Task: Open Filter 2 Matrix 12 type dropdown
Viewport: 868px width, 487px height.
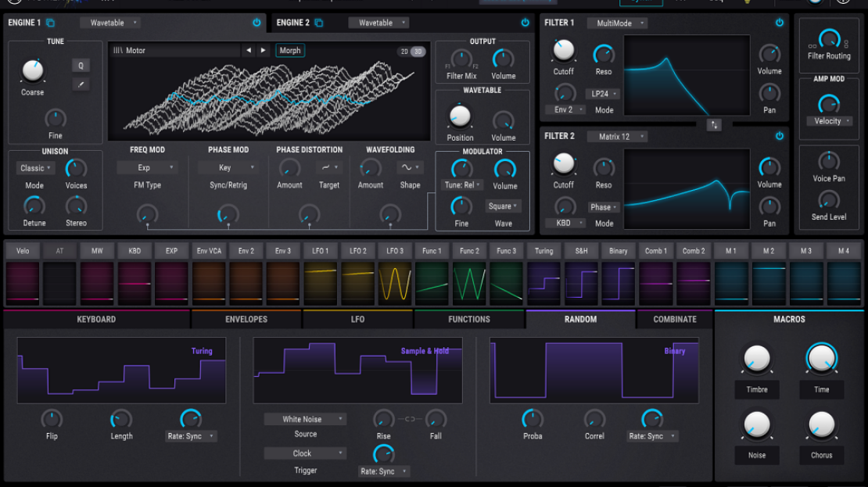Action: (x=617, y=137)
